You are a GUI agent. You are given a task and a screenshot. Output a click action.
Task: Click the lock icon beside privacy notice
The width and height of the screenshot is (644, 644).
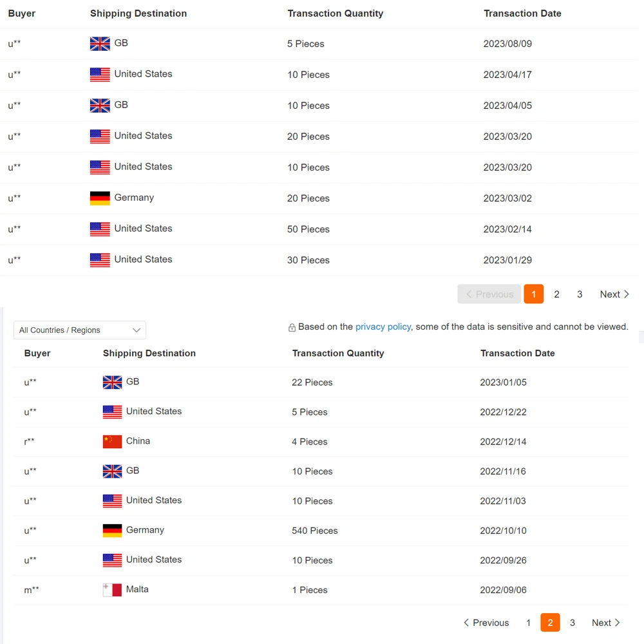pyautogui.click(x=292, y=327)
